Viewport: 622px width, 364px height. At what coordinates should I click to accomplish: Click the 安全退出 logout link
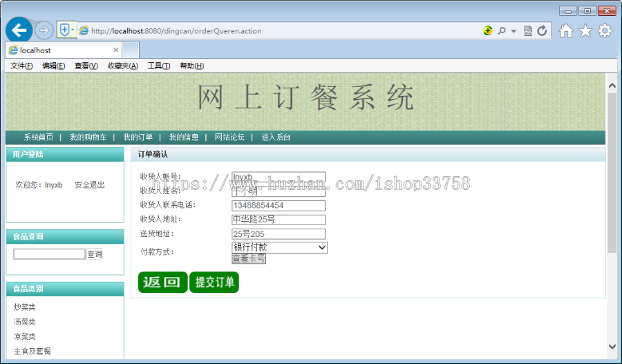click(90, 185)
